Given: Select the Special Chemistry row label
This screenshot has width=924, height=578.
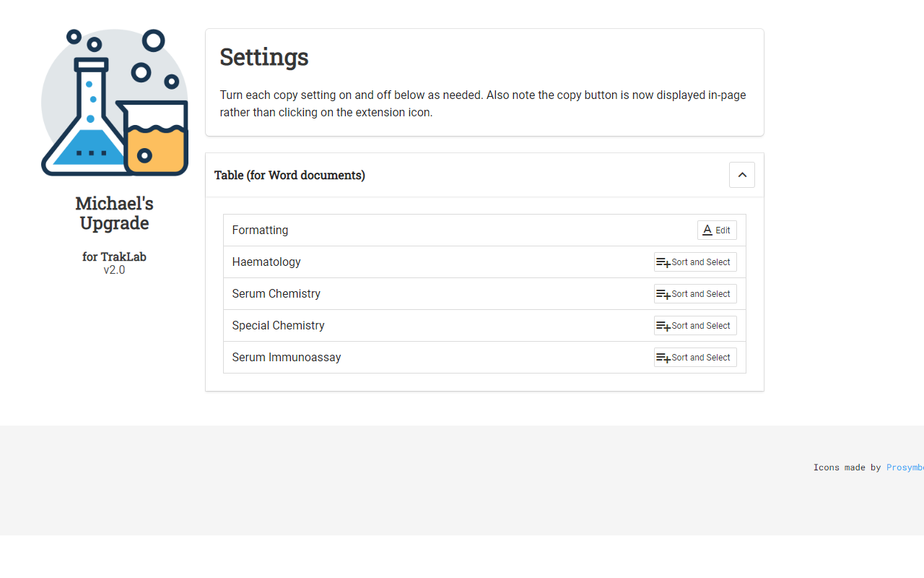Looking at the screenshot, I should tap(278, 326).
